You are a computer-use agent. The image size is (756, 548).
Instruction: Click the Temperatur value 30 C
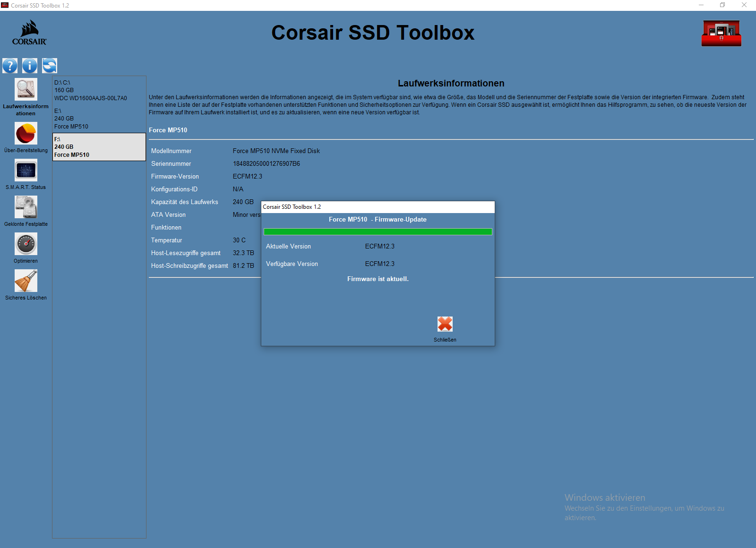tap(239, 240)
